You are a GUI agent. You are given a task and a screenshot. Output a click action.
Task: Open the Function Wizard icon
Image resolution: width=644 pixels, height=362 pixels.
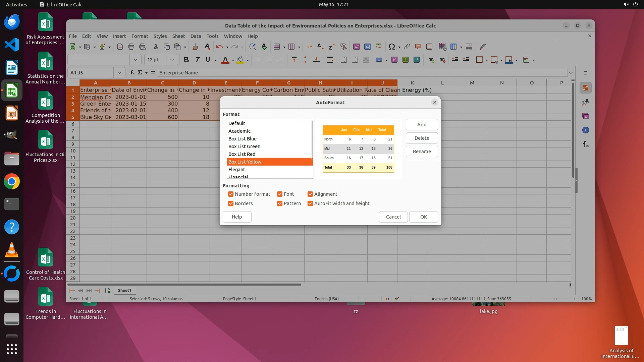[x=132, y=73]
